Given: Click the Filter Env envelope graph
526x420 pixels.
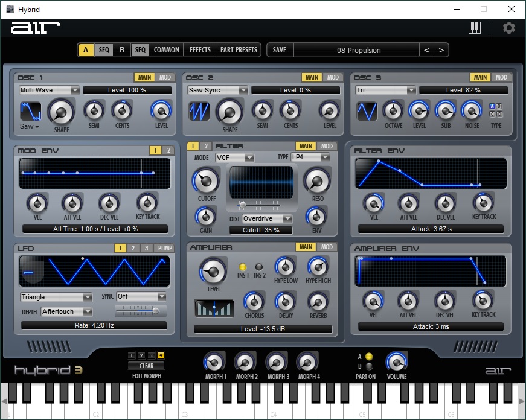Looking at the screenshot, I should click(x=431, y=174).
